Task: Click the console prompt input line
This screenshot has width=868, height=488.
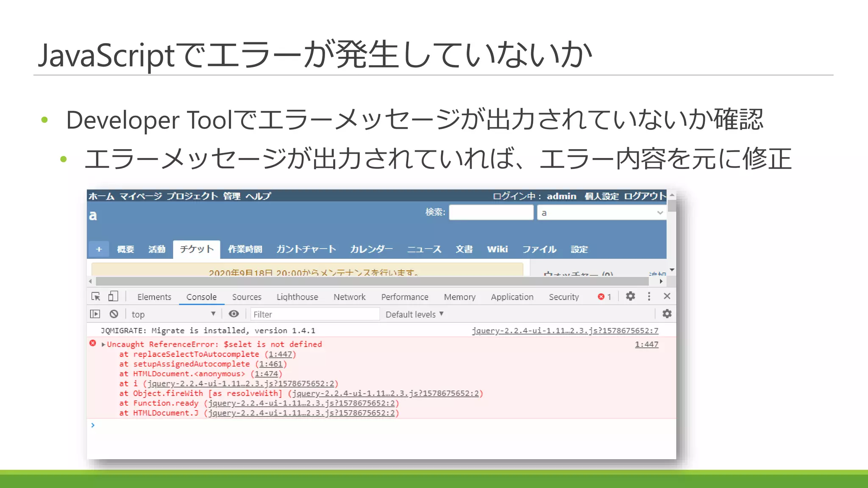Action: [x=381, y=425]
